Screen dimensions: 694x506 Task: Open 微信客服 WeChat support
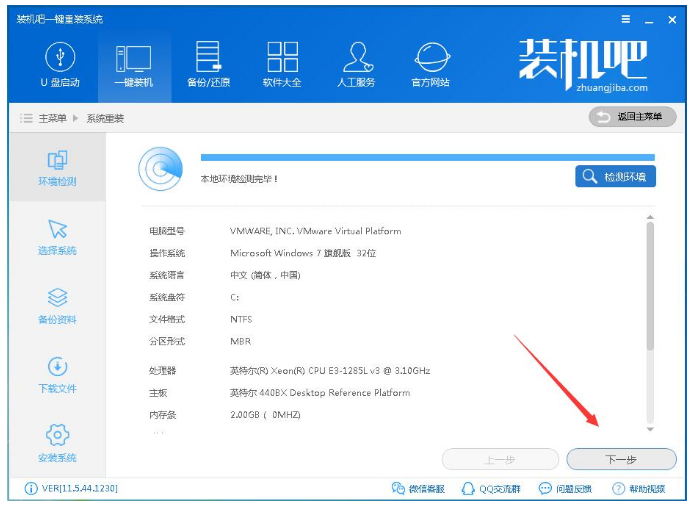418,488
